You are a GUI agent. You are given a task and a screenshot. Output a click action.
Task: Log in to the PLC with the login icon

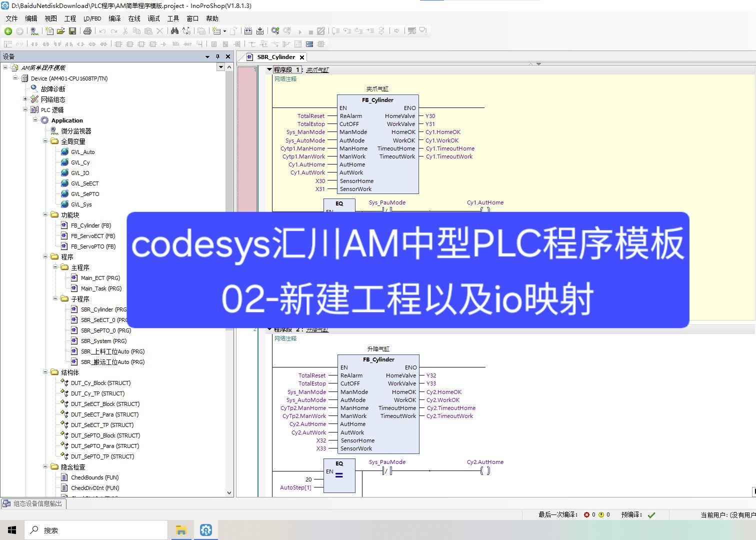(274, 31)
